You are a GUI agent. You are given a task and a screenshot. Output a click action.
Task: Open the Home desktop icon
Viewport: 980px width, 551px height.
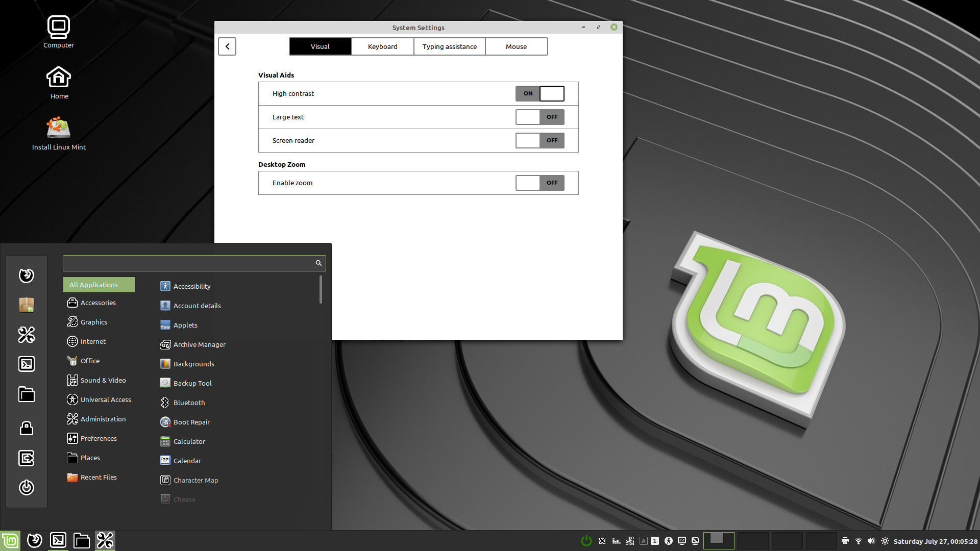[59, 83]
